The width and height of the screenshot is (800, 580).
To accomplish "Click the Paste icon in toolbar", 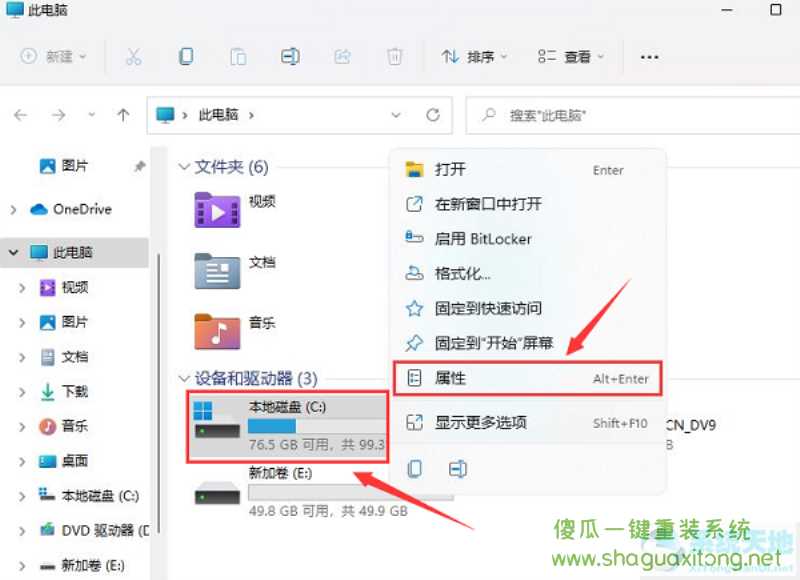I will click(x=238, y=57).
